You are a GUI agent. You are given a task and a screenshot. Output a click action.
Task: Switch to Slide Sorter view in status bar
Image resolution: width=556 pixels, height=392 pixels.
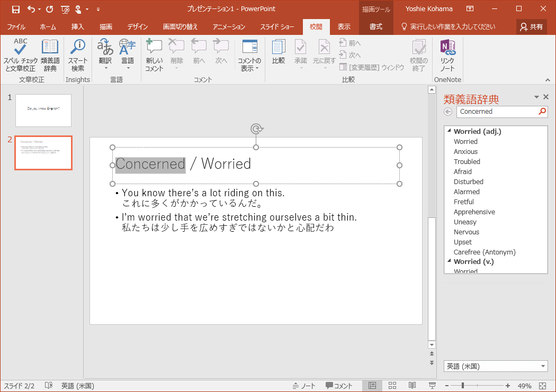pos(392,386)
